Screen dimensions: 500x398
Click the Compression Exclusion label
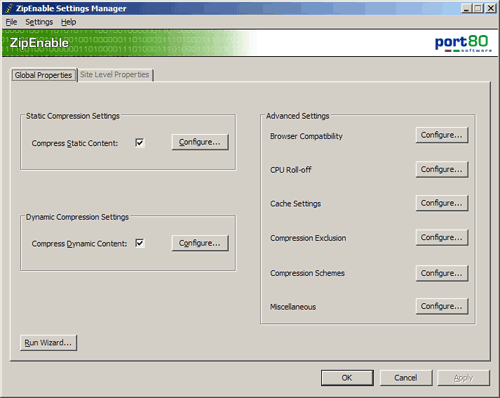coord(308,238)
